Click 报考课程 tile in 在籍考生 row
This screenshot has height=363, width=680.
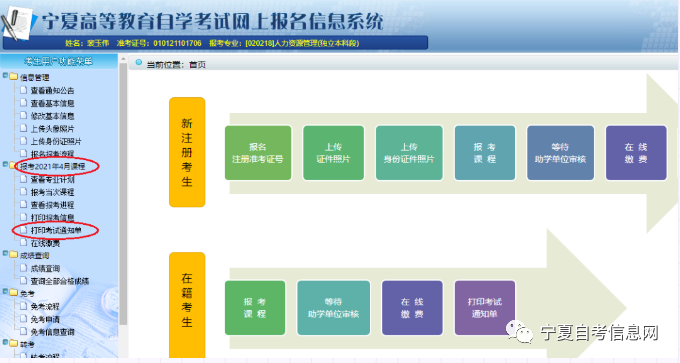pyautogui.click(x=255, y=308)
